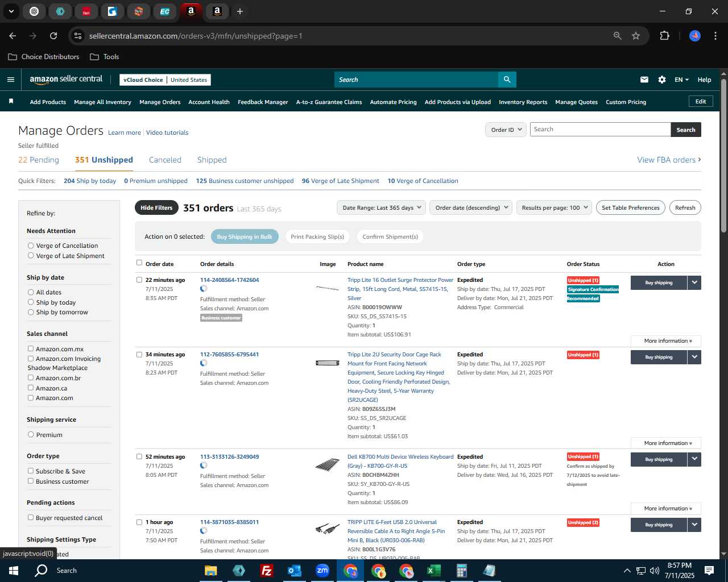Open the Date Range dropdown
The height and width of the screenshot is (582, 728).
(381, 207)
